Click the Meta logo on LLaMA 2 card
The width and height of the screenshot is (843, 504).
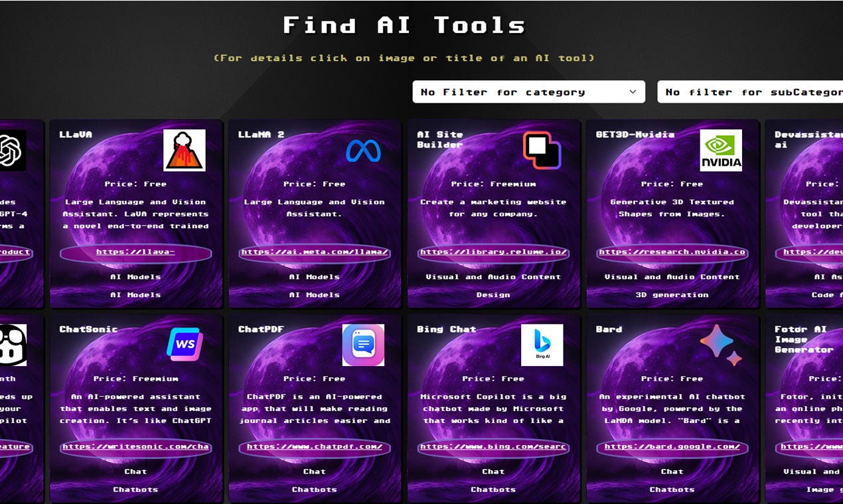click(x=363, y=151)
